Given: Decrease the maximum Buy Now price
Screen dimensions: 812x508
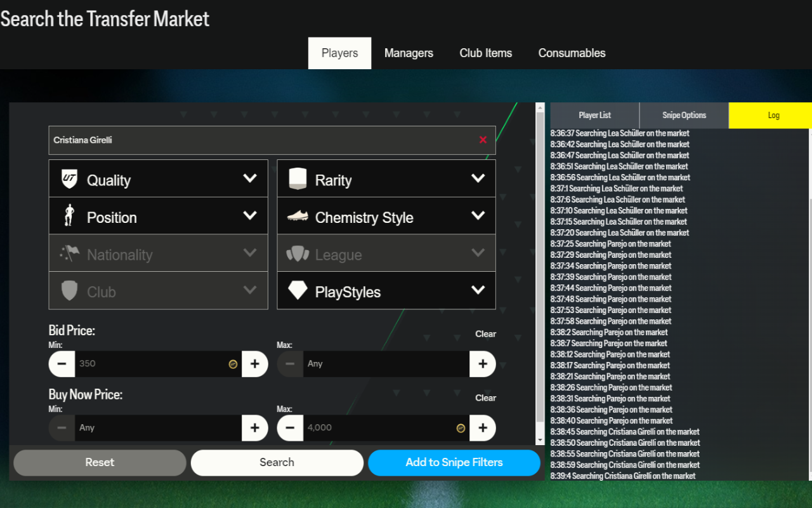Looking at the screenshot, I should 290,428.
